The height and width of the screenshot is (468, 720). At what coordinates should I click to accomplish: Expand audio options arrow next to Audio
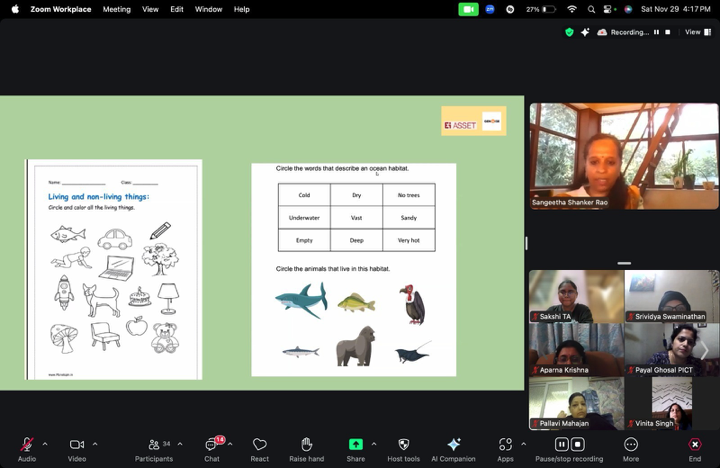(45, 443)
